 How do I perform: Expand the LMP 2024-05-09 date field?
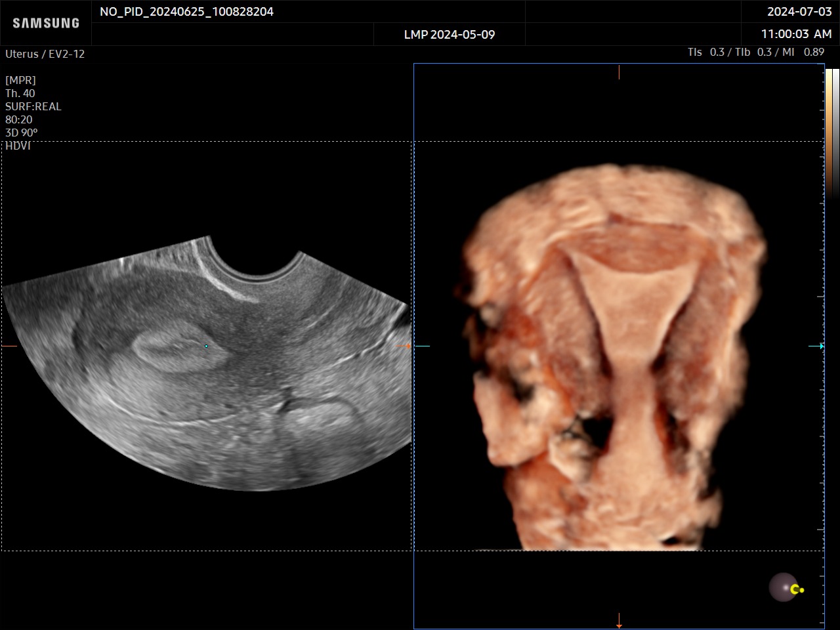(450, 34)
